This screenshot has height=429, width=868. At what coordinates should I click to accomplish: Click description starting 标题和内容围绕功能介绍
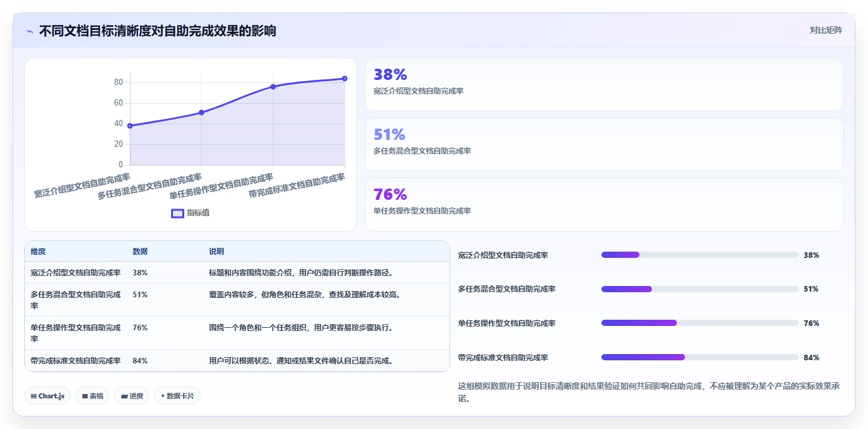(302, 273)
